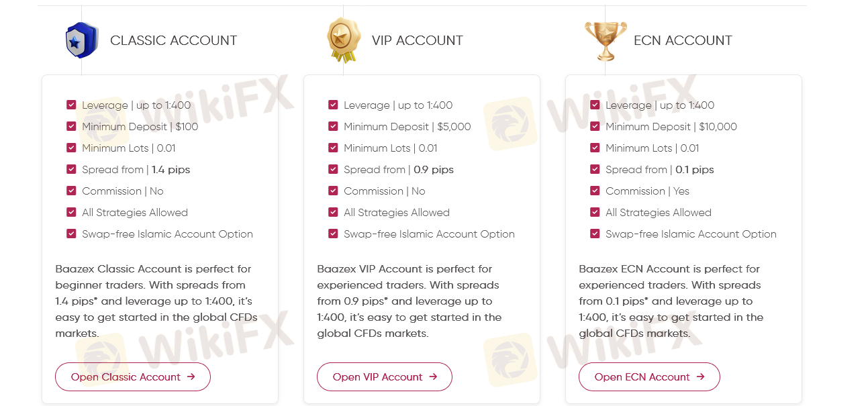This screenshot has height=406, width=868.
Task: Toggle VIP Minimum Deposit $5,000 checkbox
Action: point(333,126)
